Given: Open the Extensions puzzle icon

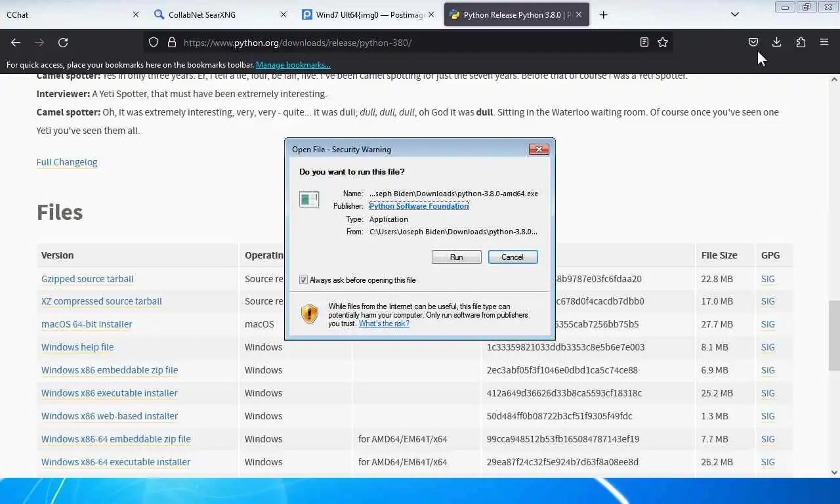Looking at the screenshot, I should point(801,42).
